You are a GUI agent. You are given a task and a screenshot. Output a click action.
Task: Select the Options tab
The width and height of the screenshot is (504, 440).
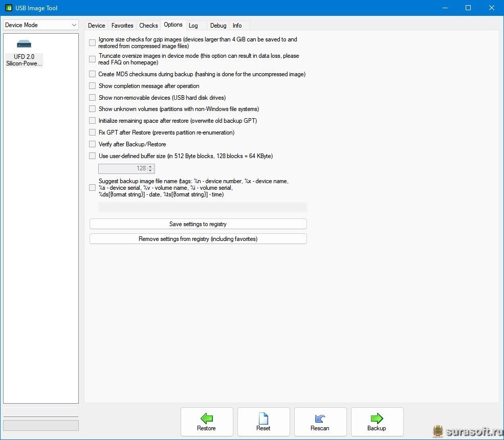pos(173,25)
